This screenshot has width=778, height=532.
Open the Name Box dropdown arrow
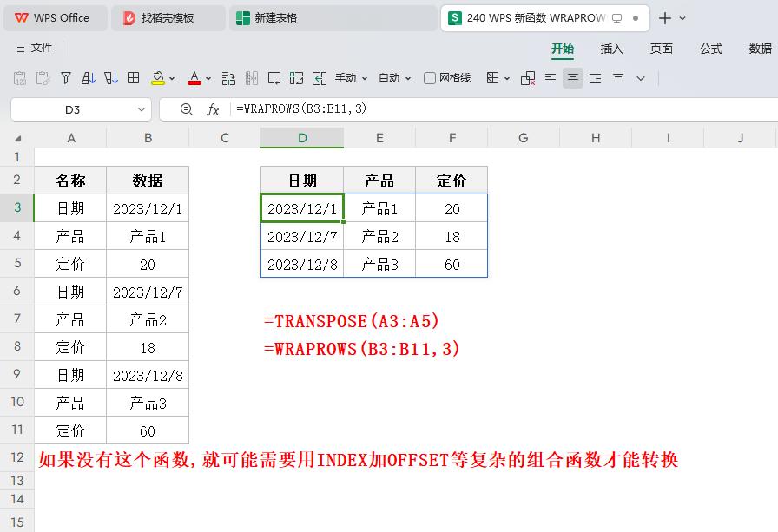click(142, 109)
